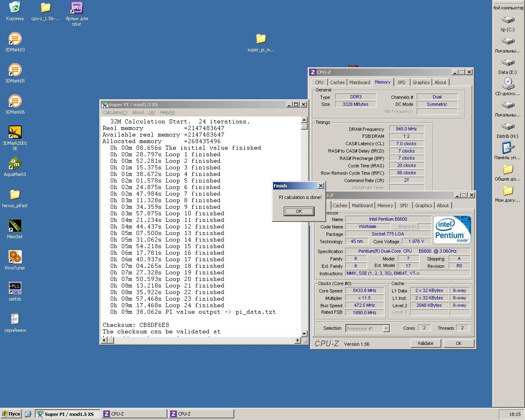Screen dimensions: 525x420
Task: Click the Super PI title bar icon
Action: tap(105, 104)
